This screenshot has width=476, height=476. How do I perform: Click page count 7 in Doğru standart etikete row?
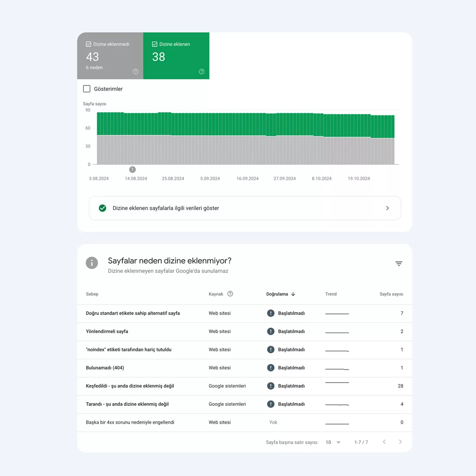402,313
